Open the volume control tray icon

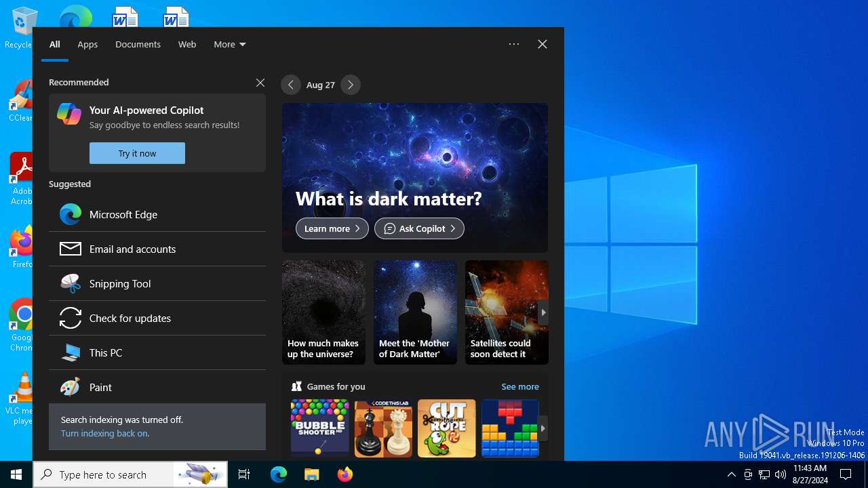[x=781, y=474]
